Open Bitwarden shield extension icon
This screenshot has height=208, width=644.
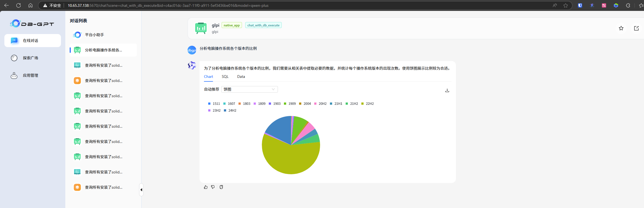pyautogui.click(x=580, y=5)
